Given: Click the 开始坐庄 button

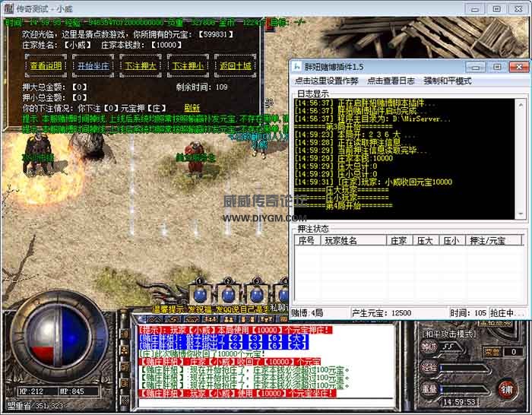Looking at the screenshot, I should (93, 66).
